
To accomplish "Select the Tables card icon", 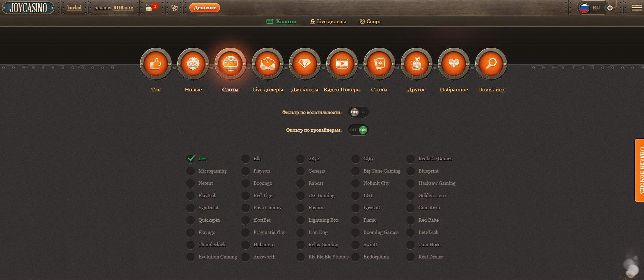I will pyautogui.click(x=379, y=64).
